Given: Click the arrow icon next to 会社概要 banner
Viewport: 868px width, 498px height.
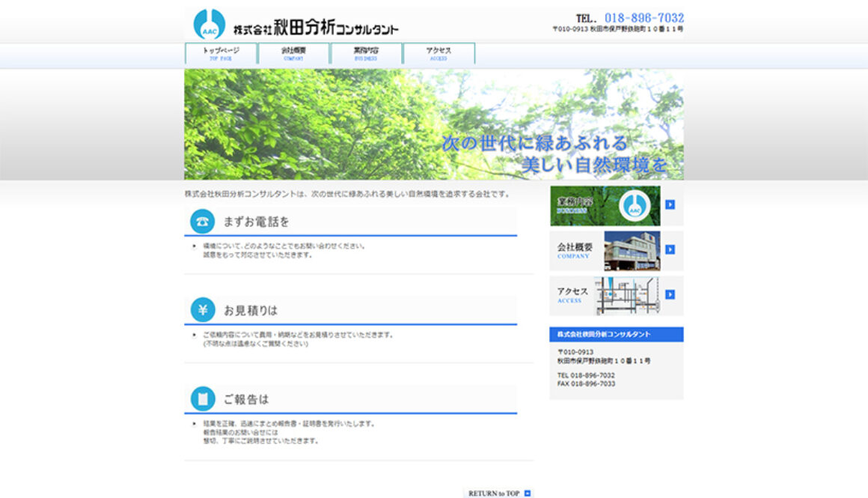Looking at the screenshot, I should pos(670,249).
